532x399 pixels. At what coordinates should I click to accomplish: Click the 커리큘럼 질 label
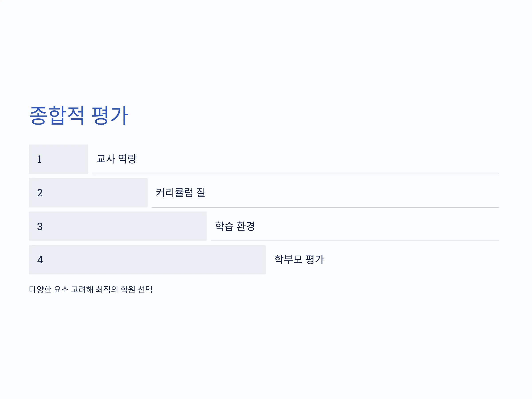(180, 192)
